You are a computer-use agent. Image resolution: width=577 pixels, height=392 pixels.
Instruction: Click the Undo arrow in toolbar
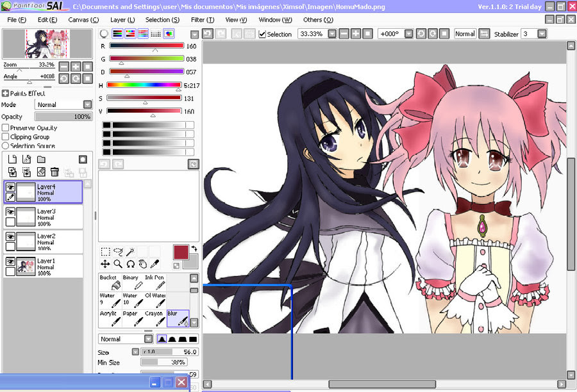coord(208,34)
